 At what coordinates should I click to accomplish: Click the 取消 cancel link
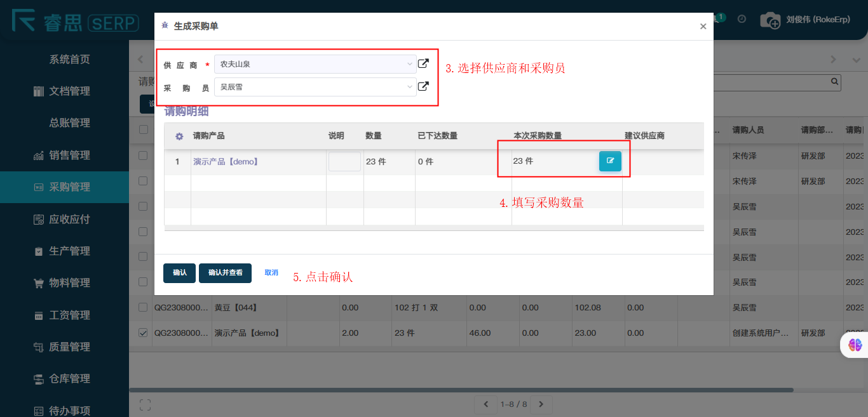click(x=271, y=272)
